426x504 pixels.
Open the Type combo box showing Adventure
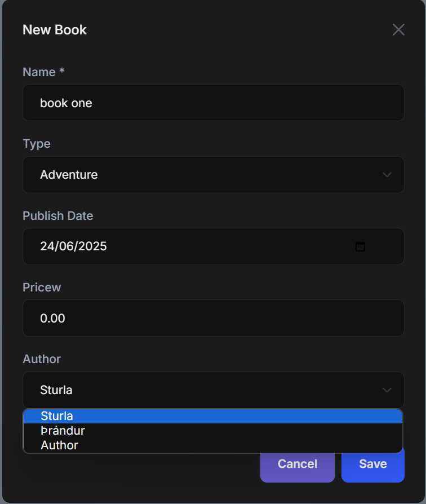213,175
